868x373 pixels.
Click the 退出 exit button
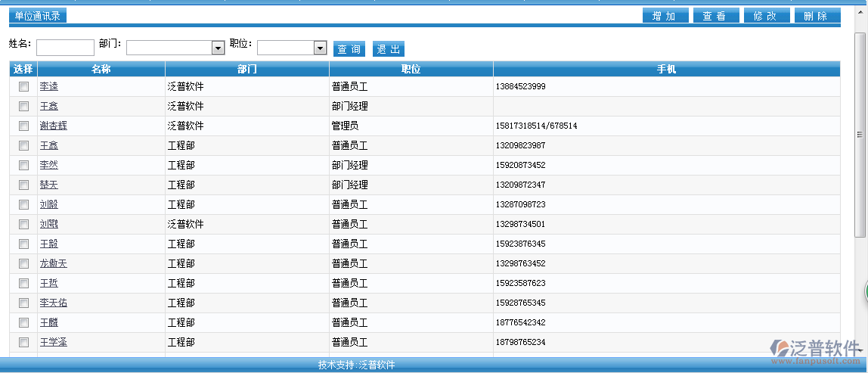tap(388, 49)
